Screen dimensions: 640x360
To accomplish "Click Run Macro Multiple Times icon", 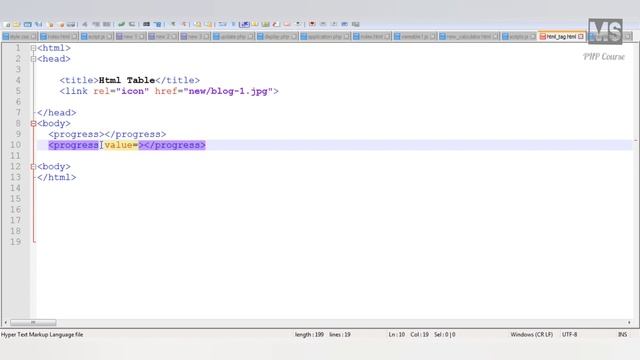I will [x=344, y=24].
